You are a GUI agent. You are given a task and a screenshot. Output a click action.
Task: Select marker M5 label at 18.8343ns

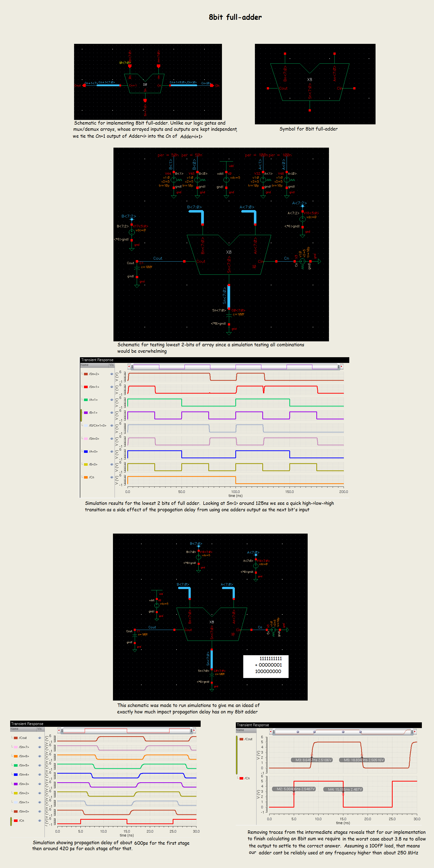[362, 760]
